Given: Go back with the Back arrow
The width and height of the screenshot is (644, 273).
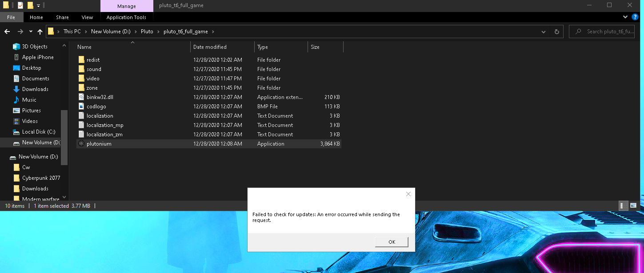Looking at the screenshot, I should coord(7,32).
